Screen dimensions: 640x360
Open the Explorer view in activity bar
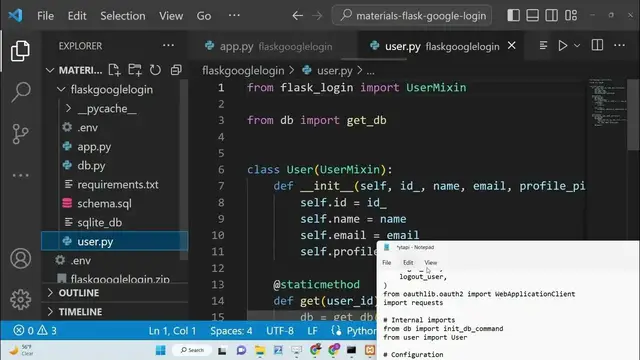[x=20, y=51]
